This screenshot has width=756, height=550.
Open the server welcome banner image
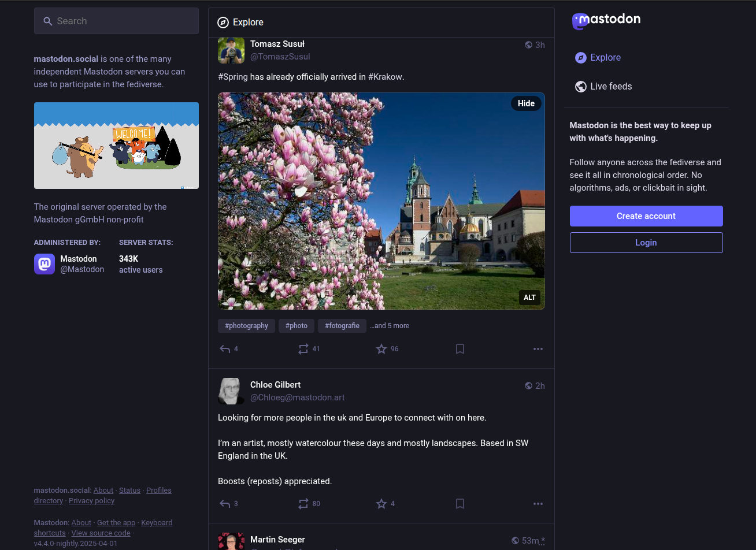(x=116, y=146)
